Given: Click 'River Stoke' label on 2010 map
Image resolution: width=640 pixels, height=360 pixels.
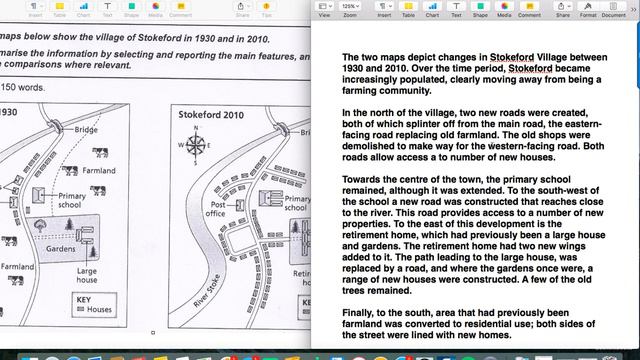Looking at the screenshot, I should (207, 291).
